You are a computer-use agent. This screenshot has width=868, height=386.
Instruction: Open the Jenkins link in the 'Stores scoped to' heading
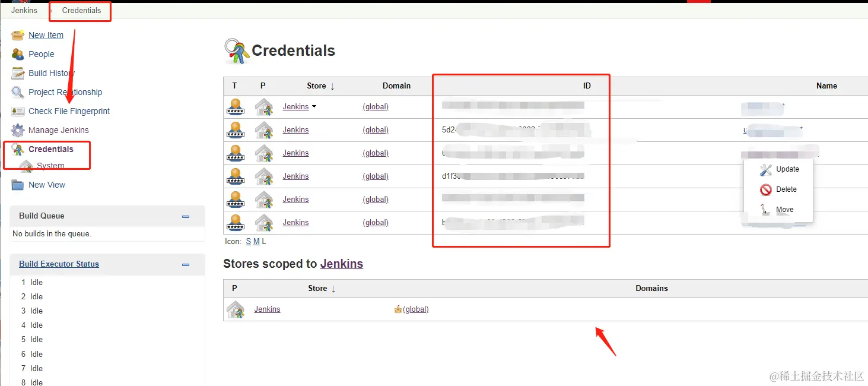[x=342, y=264]
